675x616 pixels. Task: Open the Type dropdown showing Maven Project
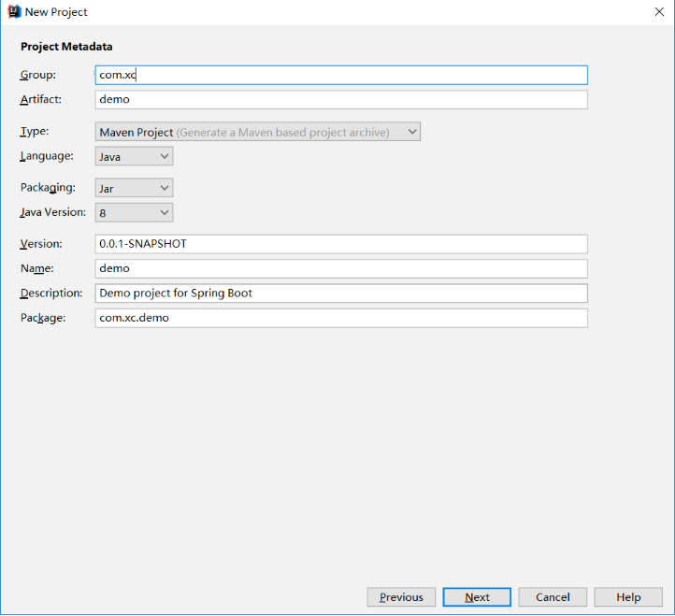pyautogui.click(x=257, y=132)
